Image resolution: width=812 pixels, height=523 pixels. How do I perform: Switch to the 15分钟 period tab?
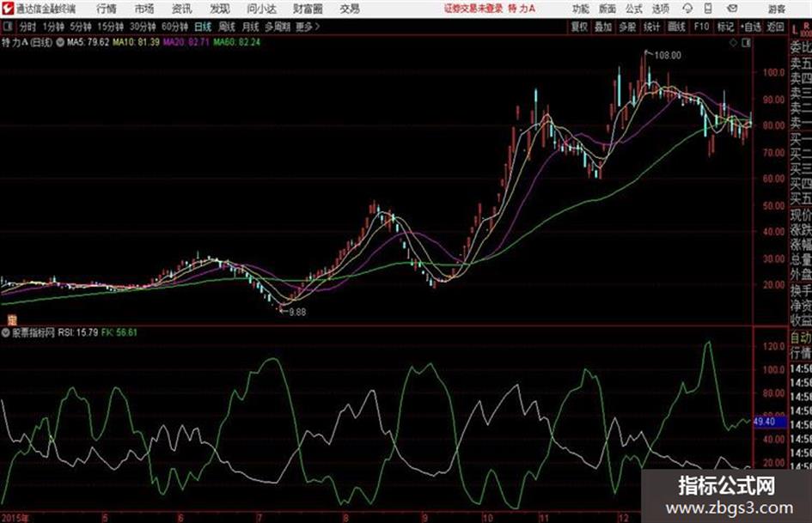(x=110, y=27)
